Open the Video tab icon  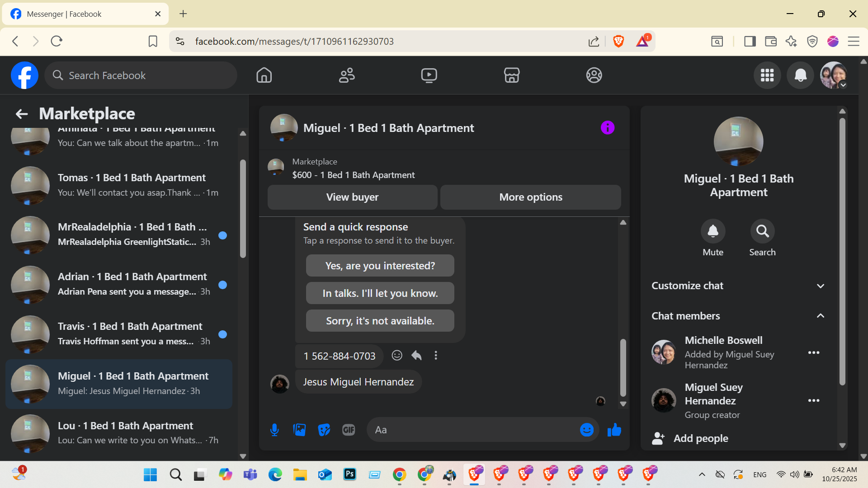tap(429, 75)
